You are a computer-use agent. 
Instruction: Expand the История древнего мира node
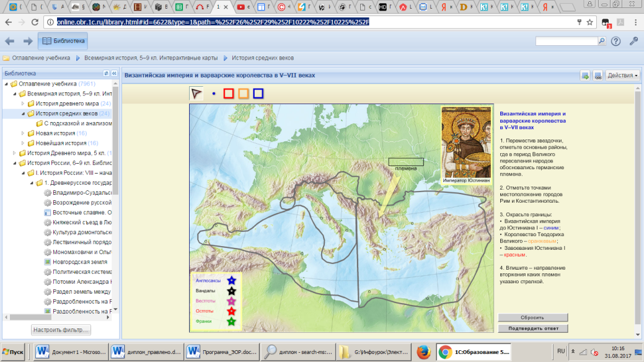23,104
